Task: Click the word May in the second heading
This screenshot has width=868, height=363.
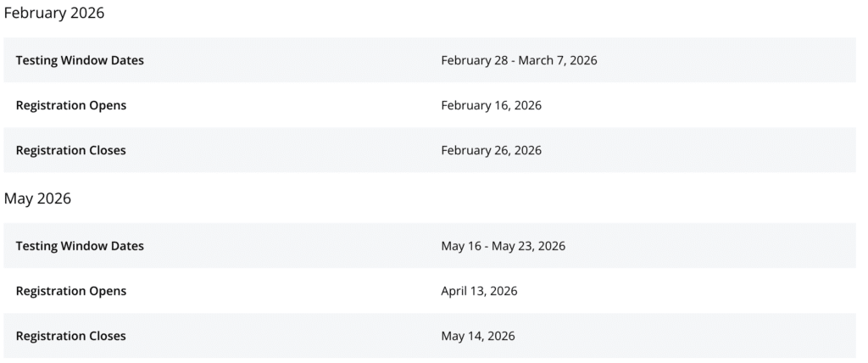Action: [x=19, y=199]
